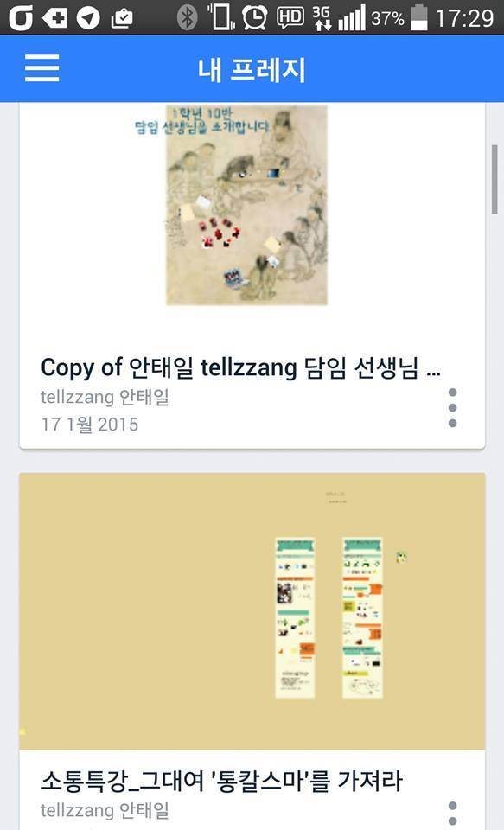The image size is (504, 830).
Task: Tap the HD voice status icon
Action: click(290, 17)
